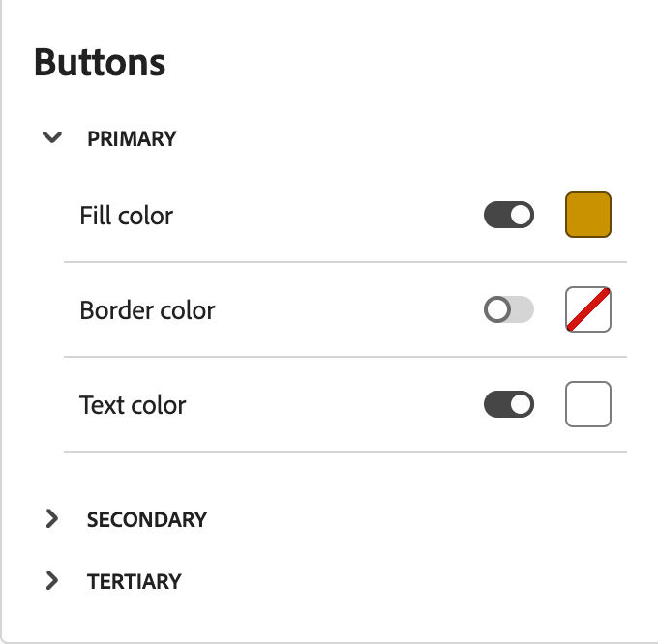Enable the Border color toggle
The width and height of the screenshot is (658, 644).
[x=509, y=310]
